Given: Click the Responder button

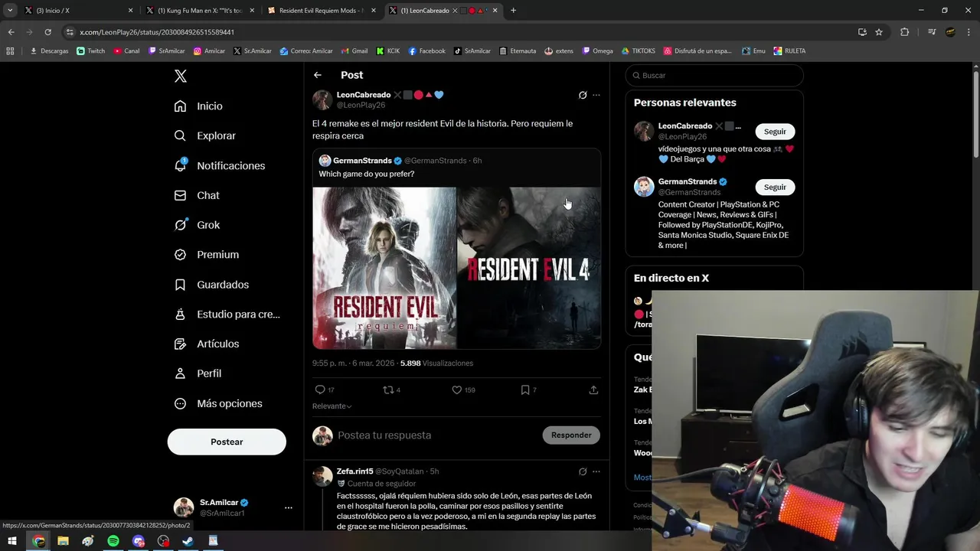Looking at the screenshot, I should click(x=571, y=435).
